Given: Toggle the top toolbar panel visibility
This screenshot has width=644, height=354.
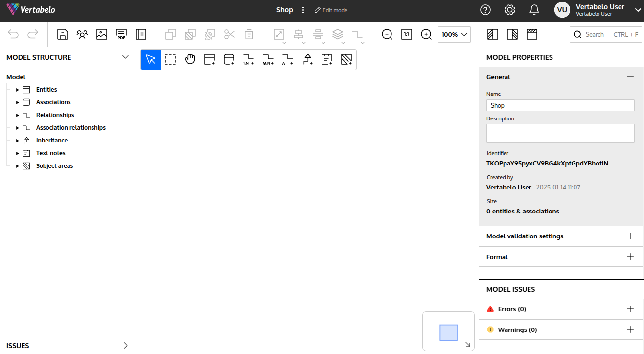Looking at the screenshot, I should (532, 34).
